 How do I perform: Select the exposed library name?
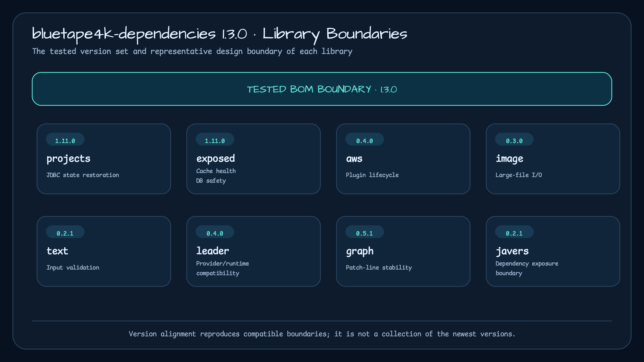(216, 159)
